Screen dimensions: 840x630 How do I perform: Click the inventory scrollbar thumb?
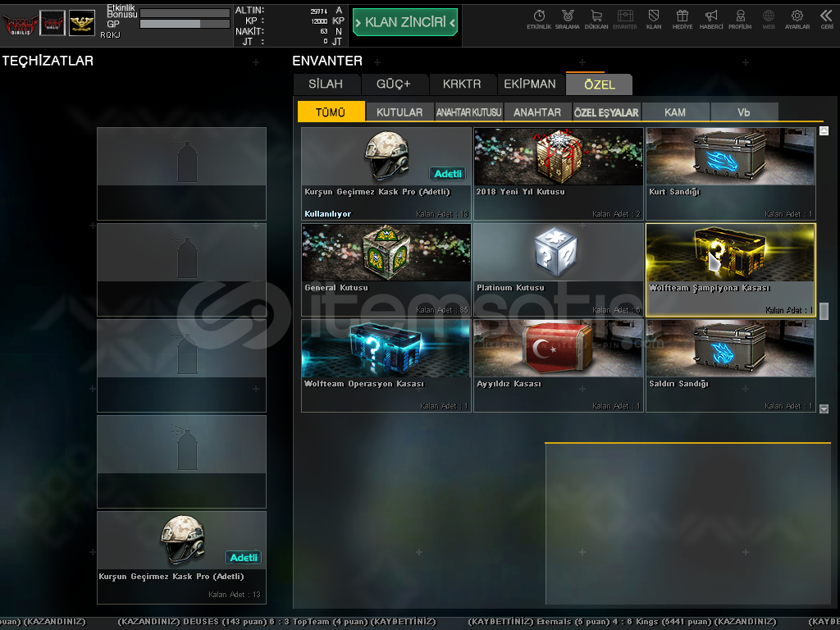824,311
